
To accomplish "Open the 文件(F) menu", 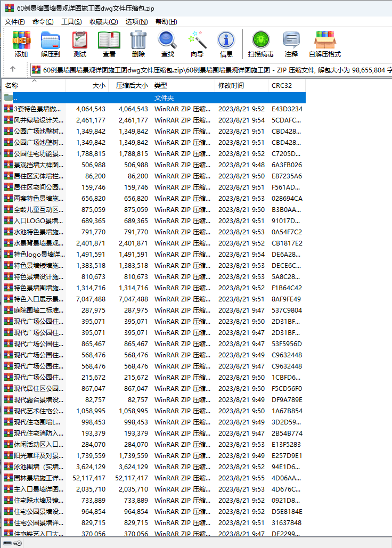I will click(15, 22).
